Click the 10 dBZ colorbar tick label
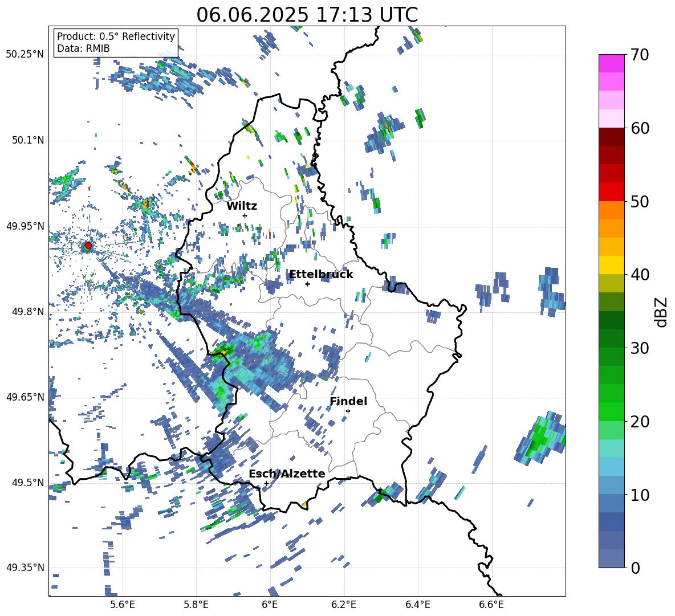675x616 pixels. click(x=639, y=495)
